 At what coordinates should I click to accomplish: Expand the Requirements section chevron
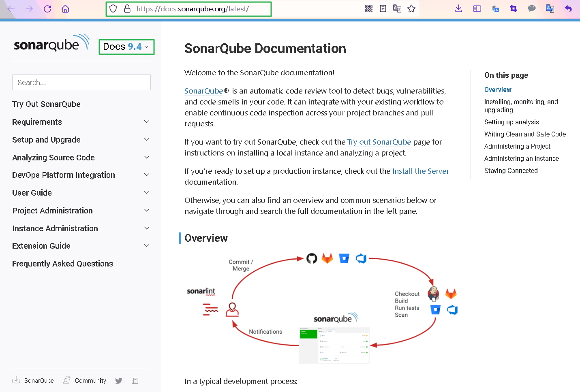coord(147,121)
